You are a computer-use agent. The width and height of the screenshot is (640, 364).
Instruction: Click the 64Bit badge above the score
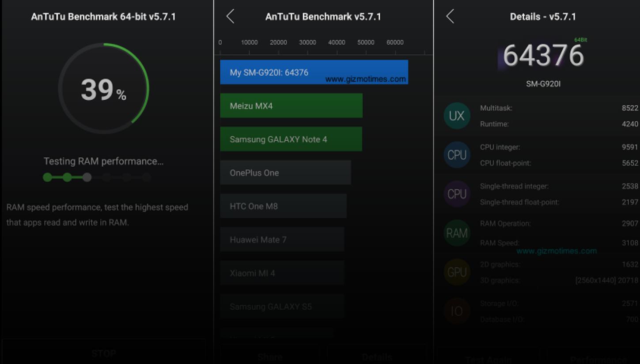(x=581, y=40)
